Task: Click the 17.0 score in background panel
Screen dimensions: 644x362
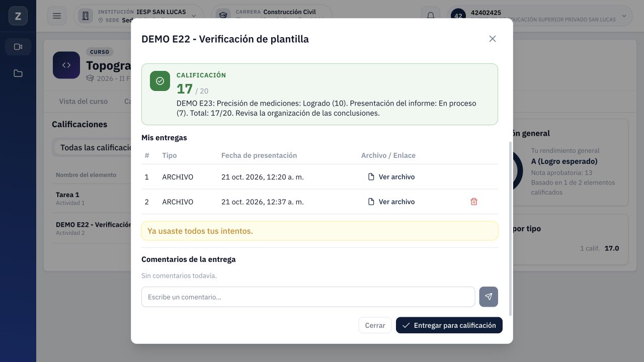Action: tap(612, 248)
